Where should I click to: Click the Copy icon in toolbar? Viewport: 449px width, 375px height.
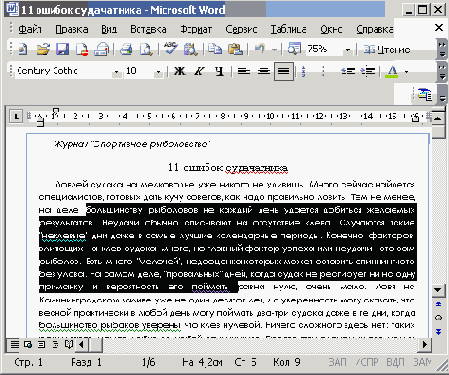tap(215, 49)
